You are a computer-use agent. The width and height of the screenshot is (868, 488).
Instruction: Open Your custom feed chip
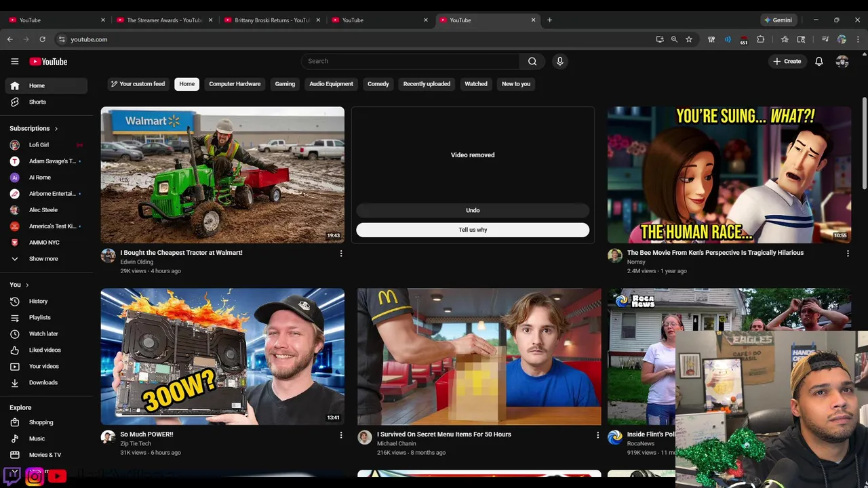[x=138, y=84]
